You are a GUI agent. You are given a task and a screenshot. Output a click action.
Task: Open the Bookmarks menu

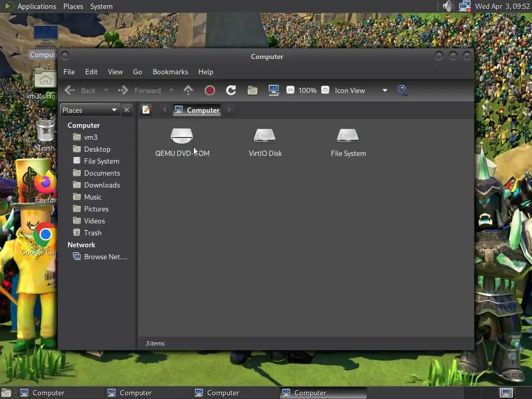click(170, 72)
